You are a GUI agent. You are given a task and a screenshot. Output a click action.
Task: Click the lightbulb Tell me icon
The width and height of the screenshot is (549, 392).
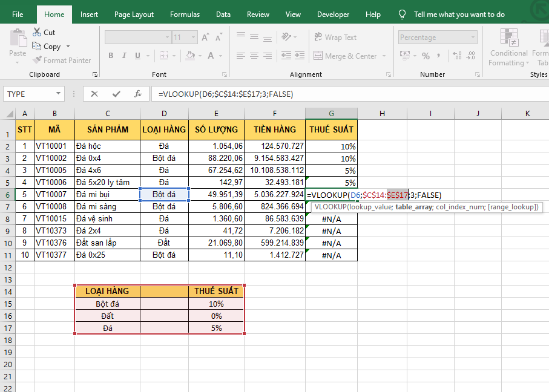pyautogui.click(x=402, y=15)
